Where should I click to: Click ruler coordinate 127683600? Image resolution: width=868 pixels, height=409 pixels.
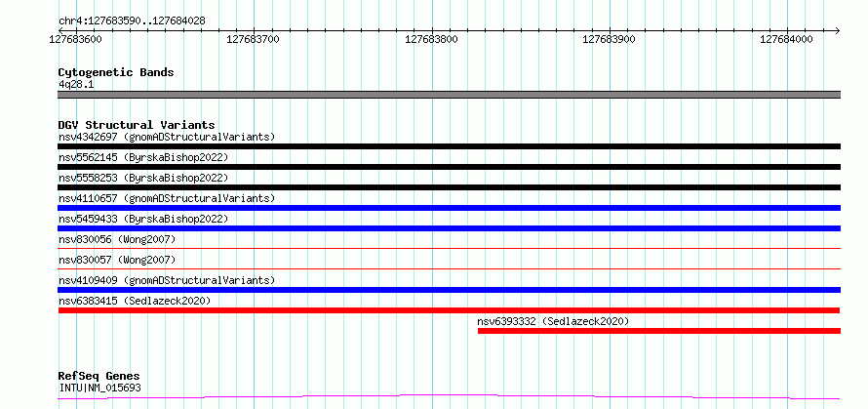click(x=76, y=39)
